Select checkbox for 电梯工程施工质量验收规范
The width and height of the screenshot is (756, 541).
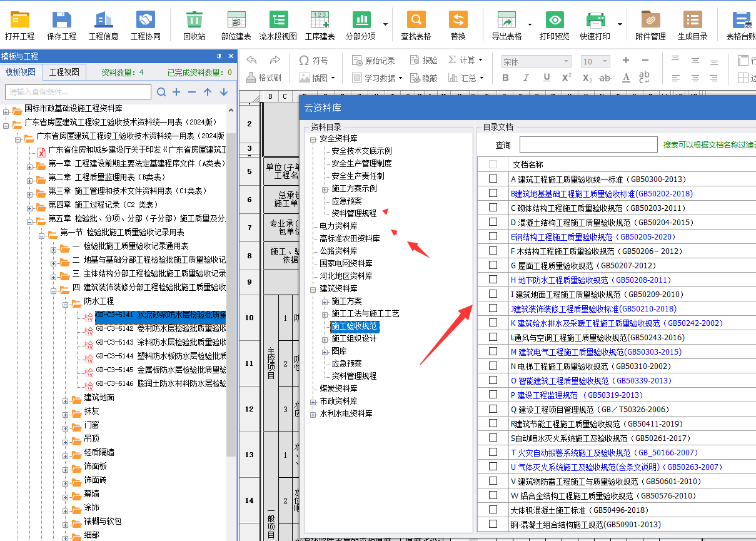point(493,366)
